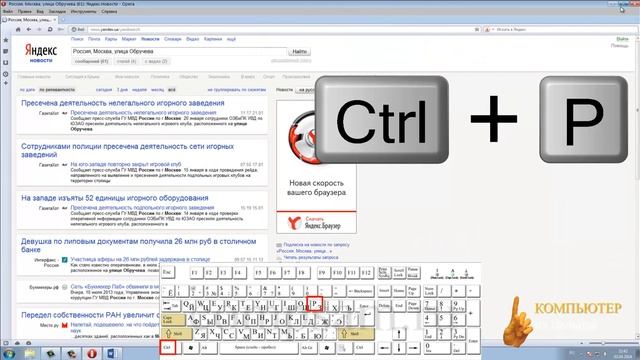The height and width of the screenshot is (360, 640).
Task: Open the Файл menu
Action: [x=8, y=11]
